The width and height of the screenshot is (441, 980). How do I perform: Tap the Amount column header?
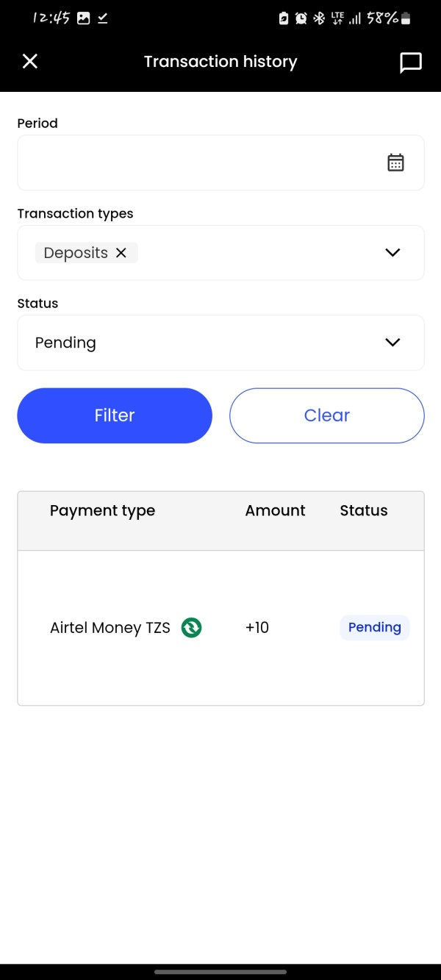275,511
